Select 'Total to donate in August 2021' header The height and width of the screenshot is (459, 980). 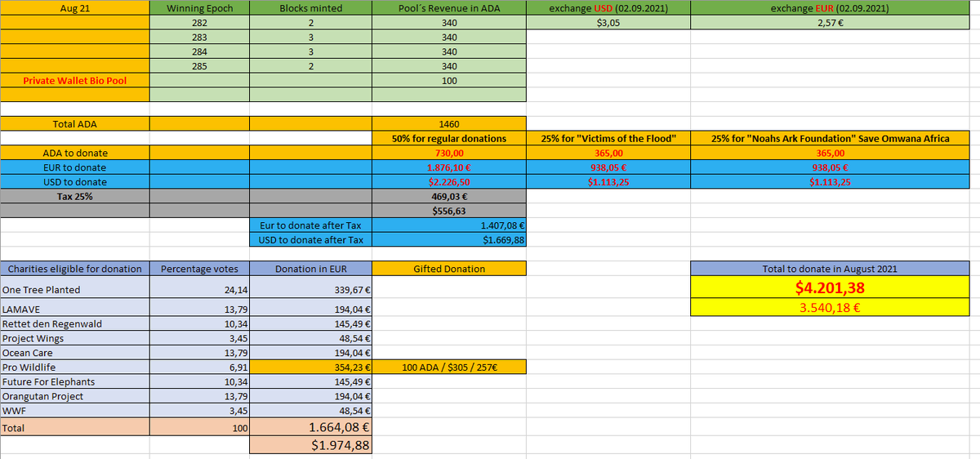(831, 269)
